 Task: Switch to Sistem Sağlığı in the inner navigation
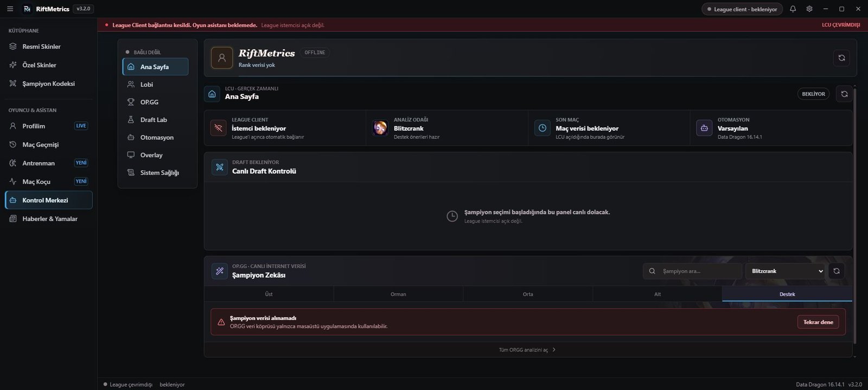(156, 172)
